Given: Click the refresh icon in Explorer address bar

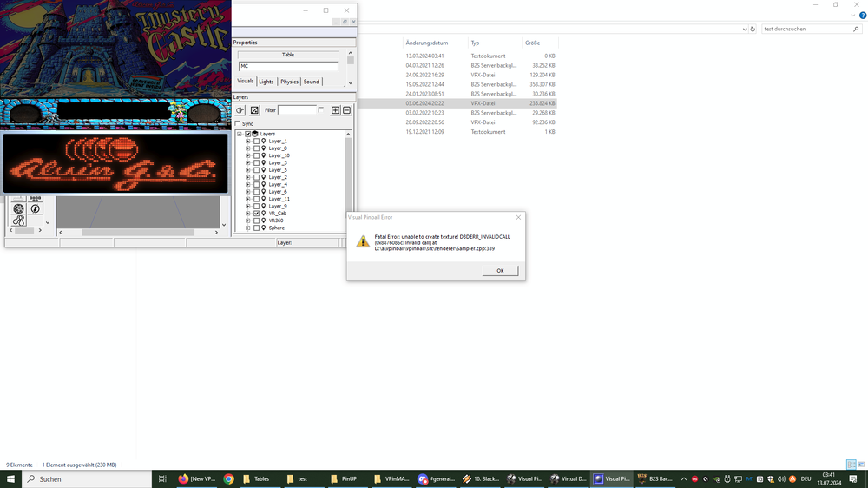Looking at the screenshot, I should (x=753, y=29).
